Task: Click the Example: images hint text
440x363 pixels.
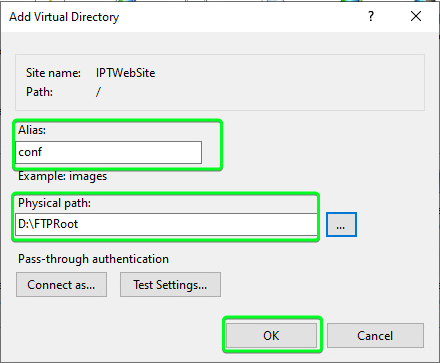Action: [x=63, y=176]
